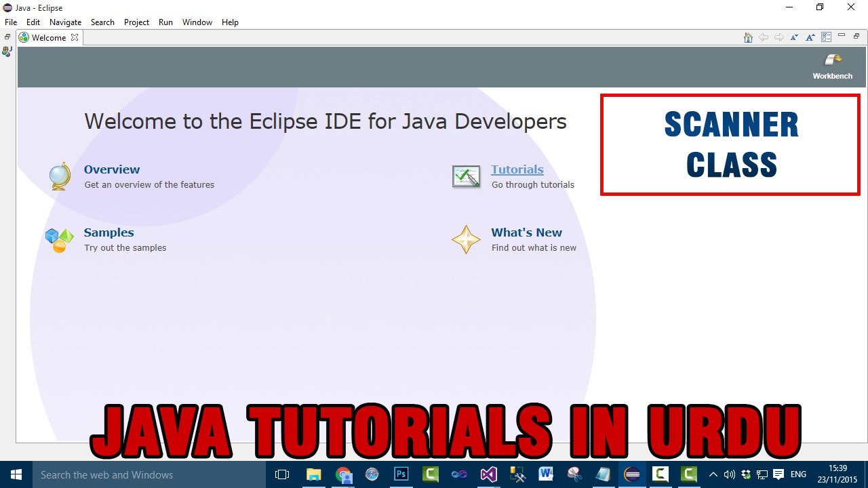
Task: Click 'Get an overview of the features' text
Action: [149, 184]
